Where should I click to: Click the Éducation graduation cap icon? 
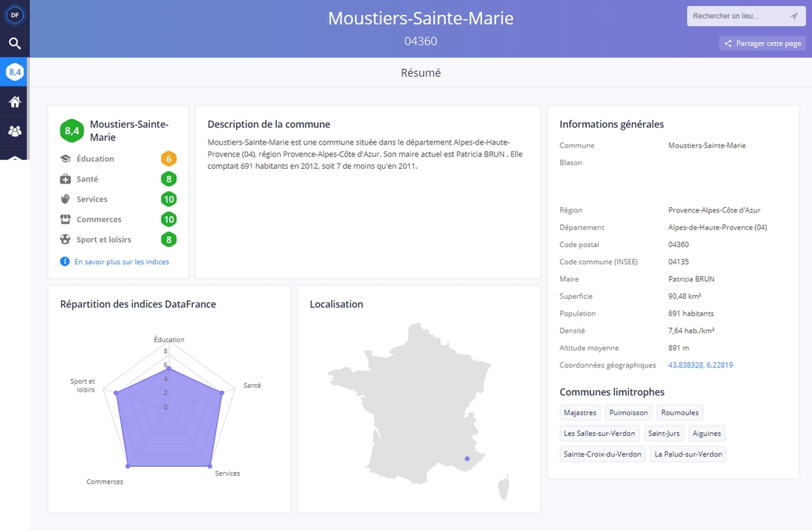pos(66,158)
